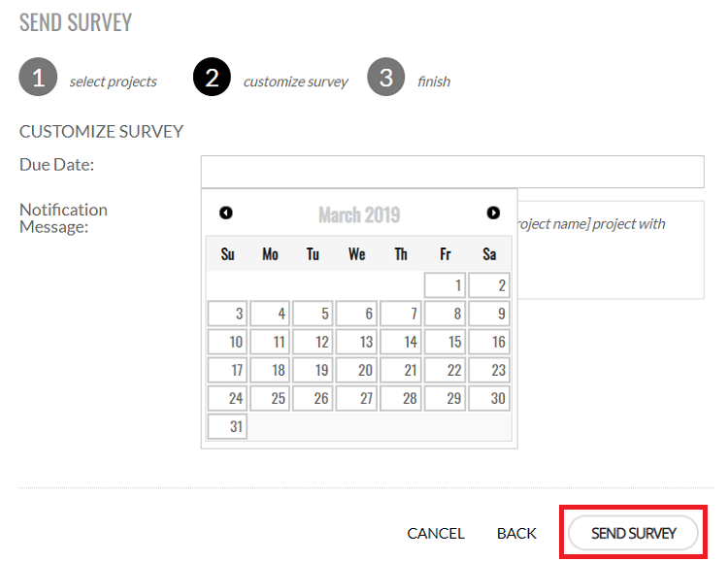Image resolution: width=728 pixels, height=562 pixels.
Task: Open the 'finish' step label
Action: pos(434,82)
